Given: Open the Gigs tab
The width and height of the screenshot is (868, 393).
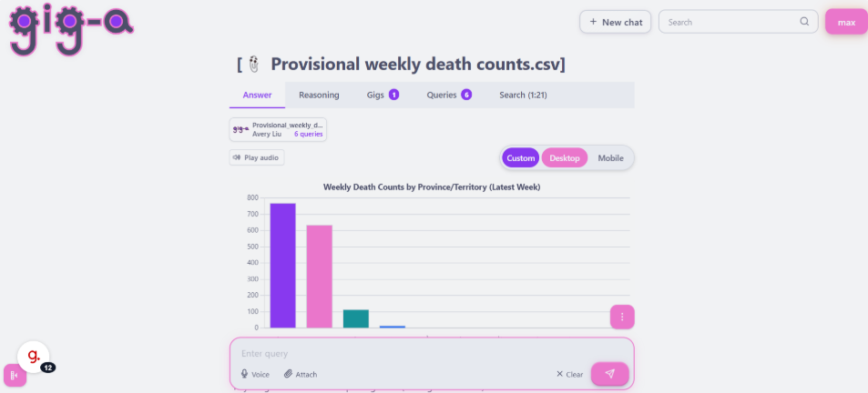Looking at the screenshot, I should pyautogui.click(x=383, y=96).
